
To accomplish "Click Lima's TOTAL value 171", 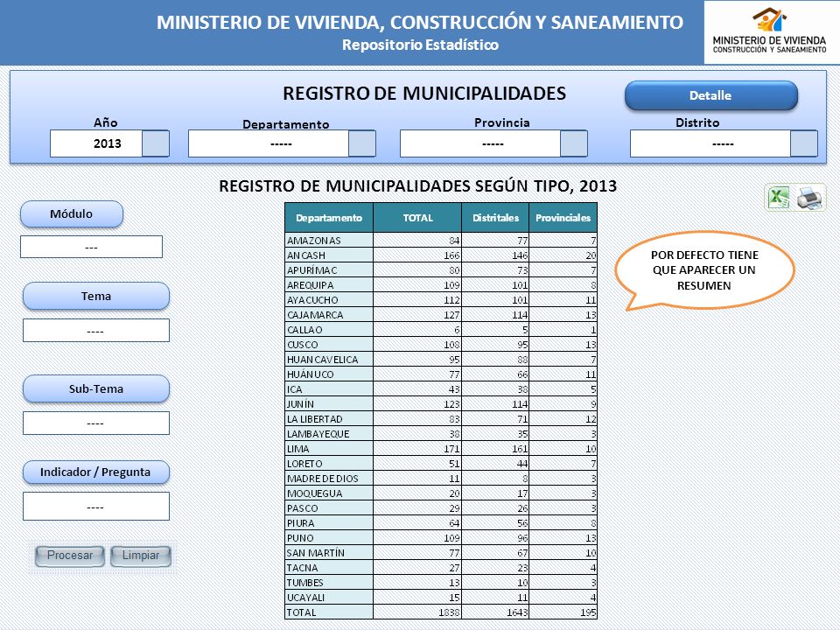I will (451, 449).
